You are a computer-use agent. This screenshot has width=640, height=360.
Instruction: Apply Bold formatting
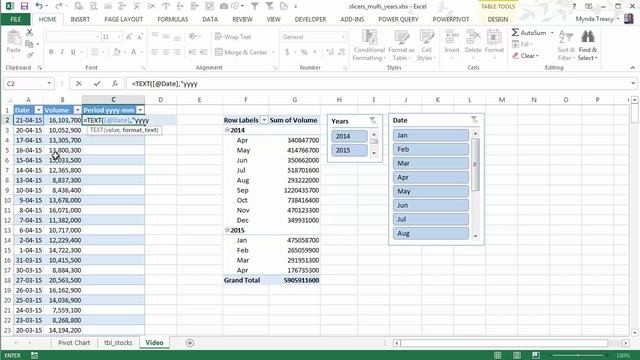click(51, 52)
